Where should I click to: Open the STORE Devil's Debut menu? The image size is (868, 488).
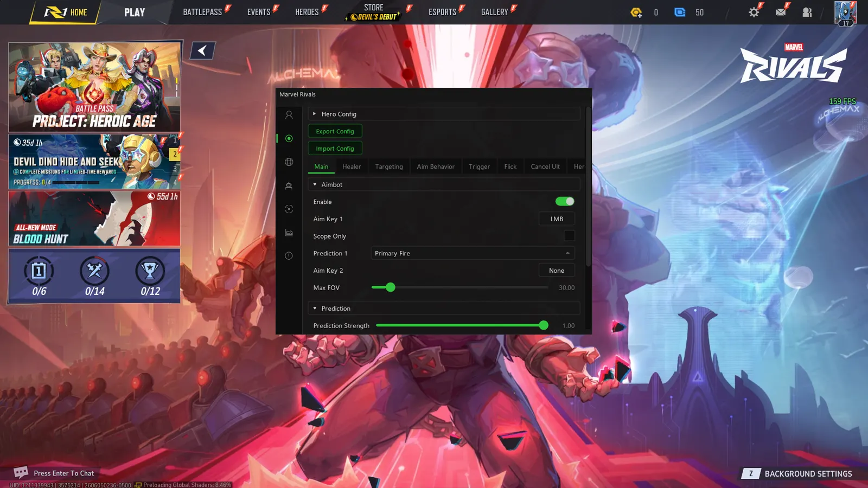[374, 12]
